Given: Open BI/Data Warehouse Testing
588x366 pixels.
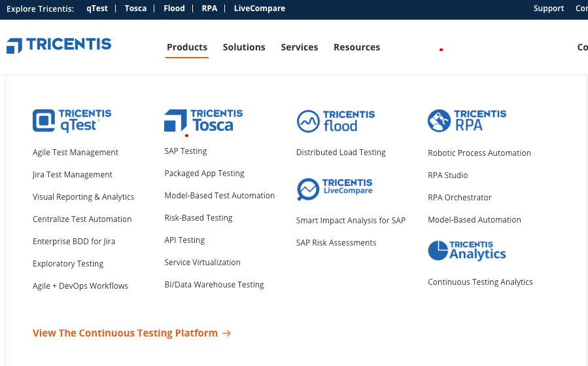Looking at the screenshot, I should tap(214, 285).
